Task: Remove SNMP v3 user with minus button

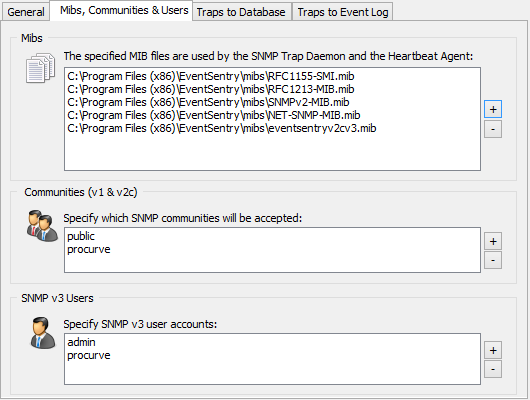Action: [x=493, y=369]
